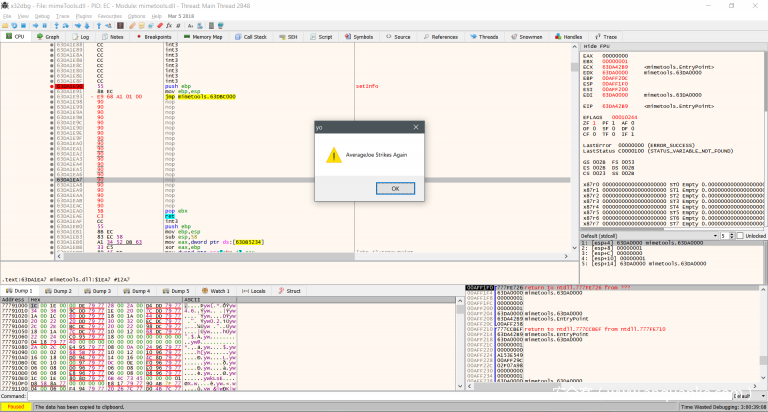Click the open file folder toolbar icon
Screen dimensions: 768x412
(x=6, y=26)
